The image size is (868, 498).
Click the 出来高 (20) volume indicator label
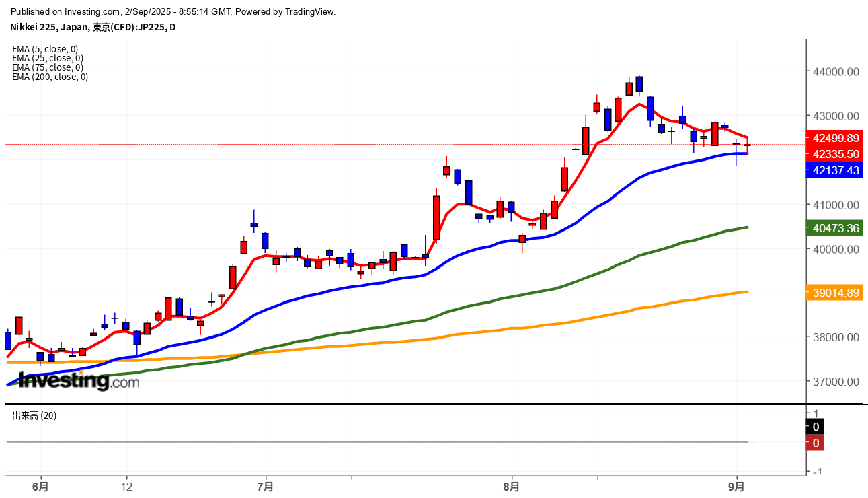pos(34,415)
